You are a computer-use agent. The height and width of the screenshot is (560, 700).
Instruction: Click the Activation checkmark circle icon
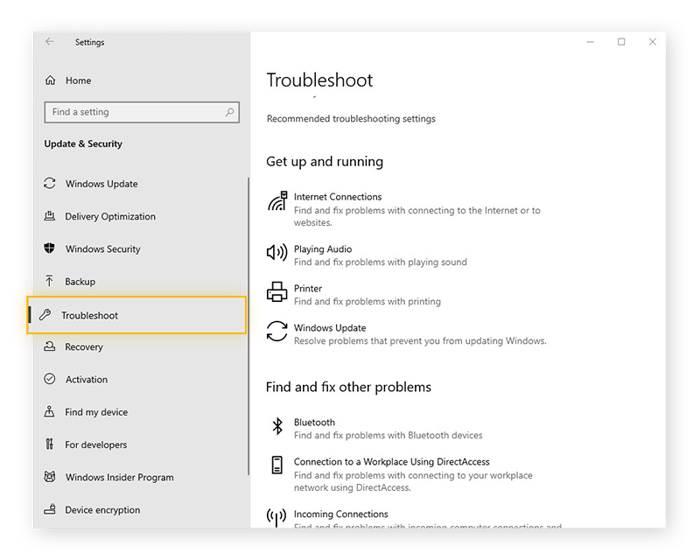tap(50, 379)
